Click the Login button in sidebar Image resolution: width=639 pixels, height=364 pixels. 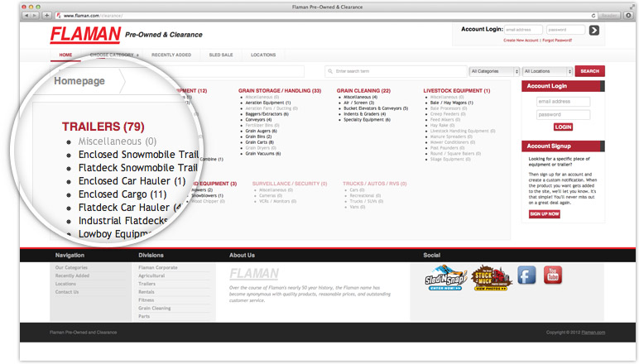[x=563, y=127]
